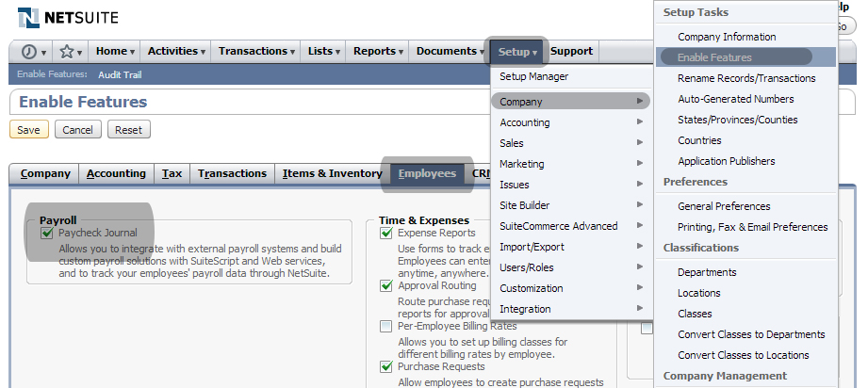Click the NetSuite logo
The height and width of the screenshot is (388, 868).
tap(68, 18)
